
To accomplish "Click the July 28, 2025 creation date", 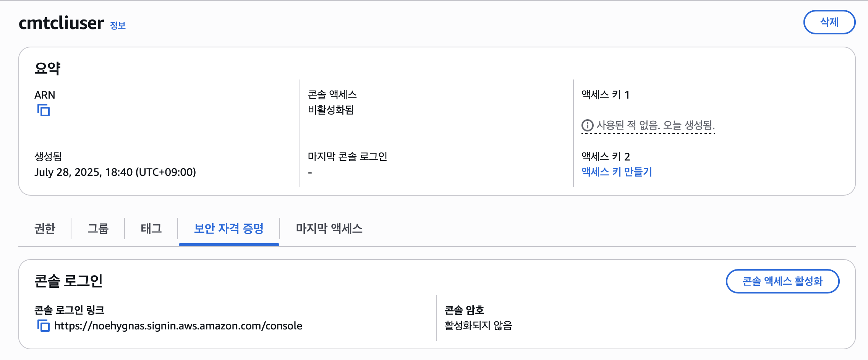I will 115,172.
